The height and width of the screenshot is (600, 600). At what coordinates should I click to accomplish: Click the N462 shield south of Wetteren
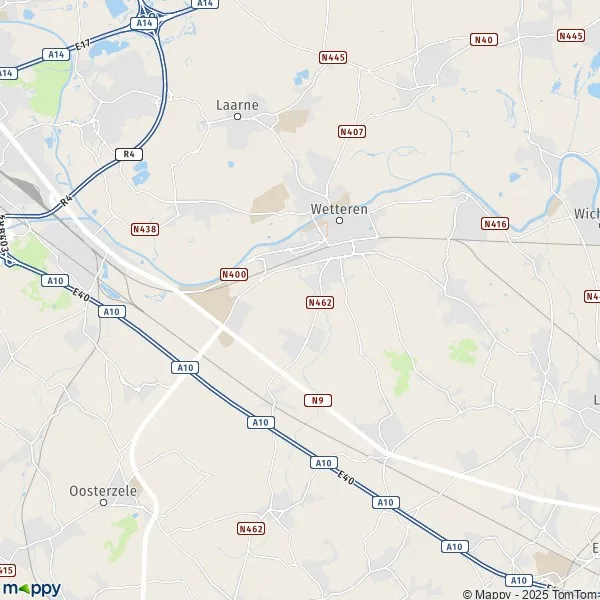click(320, 302)
